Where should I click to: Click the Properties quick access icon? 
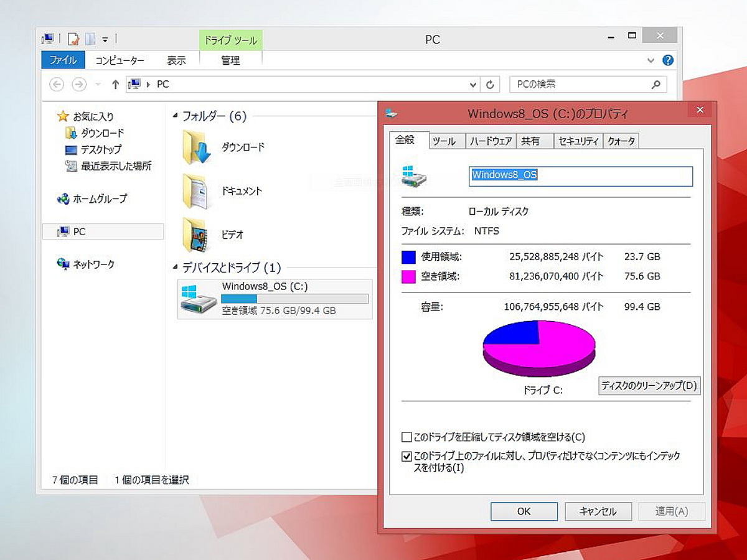coord(73,39)
